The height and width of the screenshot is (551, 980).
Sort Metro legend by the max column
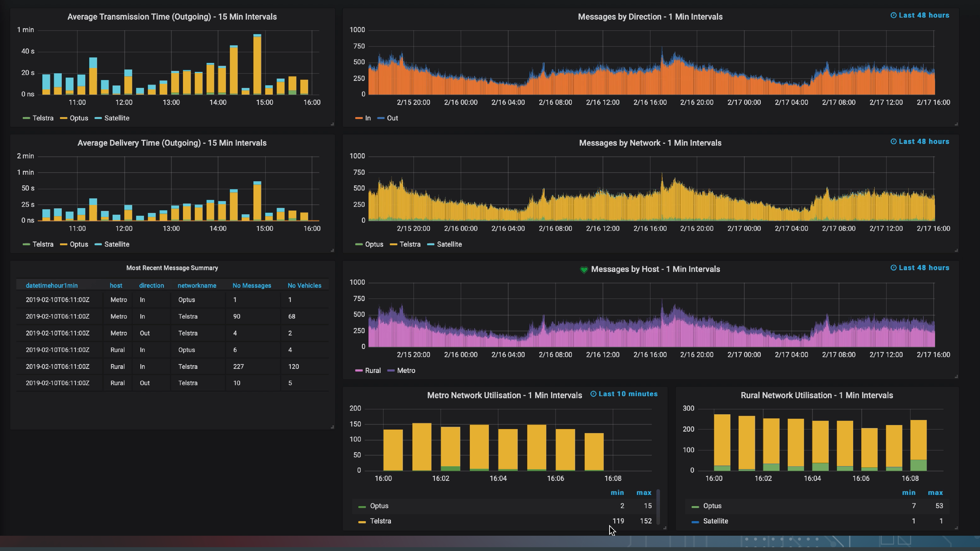coord(644,493)
